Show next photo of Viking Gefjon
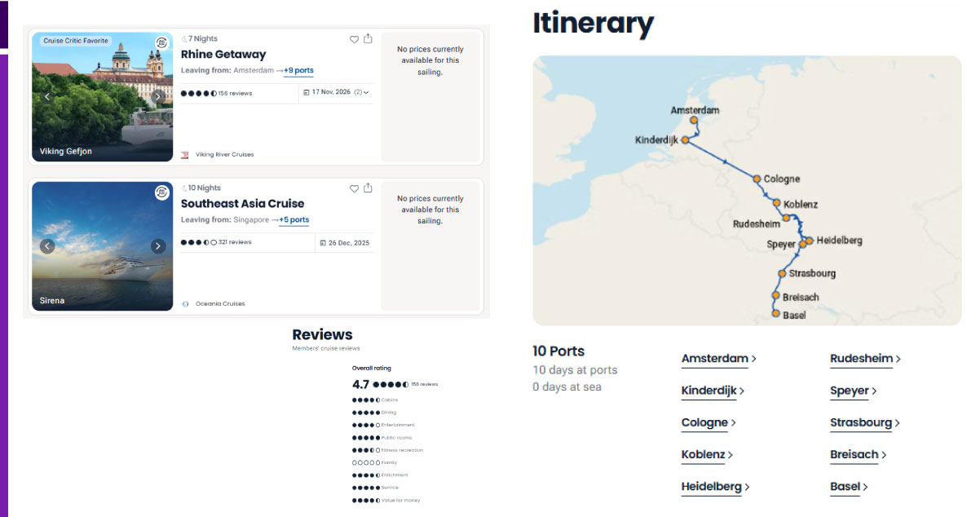980x517 pixels. click(x=158, y=97)
